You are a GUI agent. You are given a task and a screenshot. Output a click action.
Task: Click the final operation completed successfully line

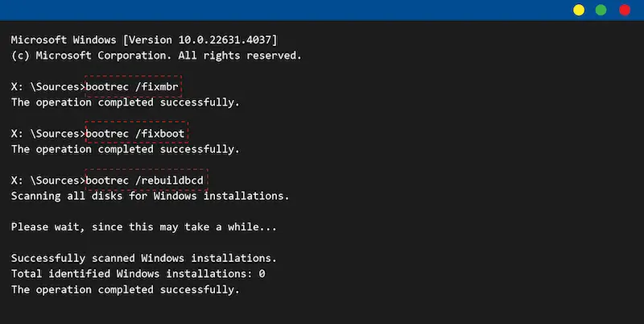point(126,289)
